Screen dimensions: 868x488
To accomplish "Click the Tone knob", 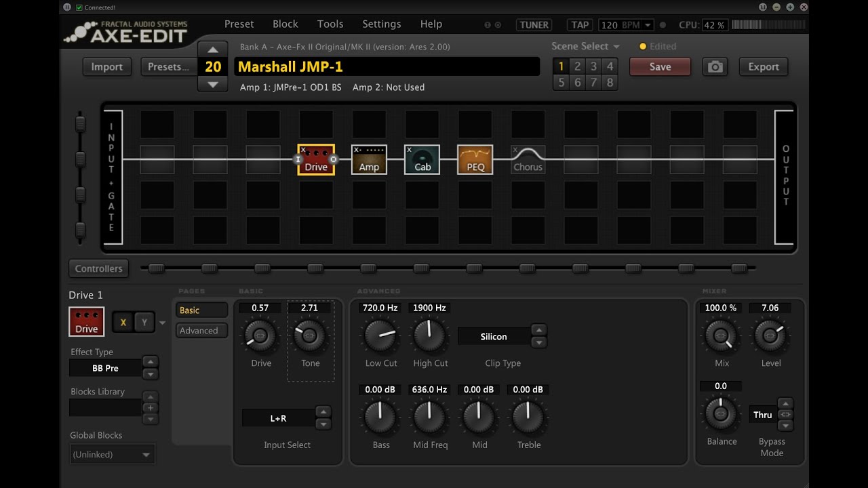I will (x=310, y=335).
